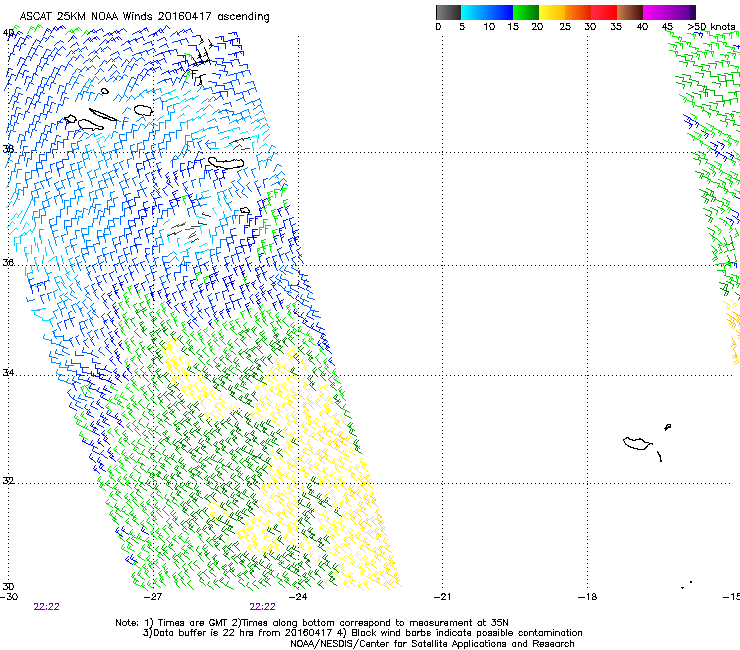This screenshot has height=650, width=740.
Task: Select the magenta 40-45 knots color bar segment
Action: pos(656,12)
